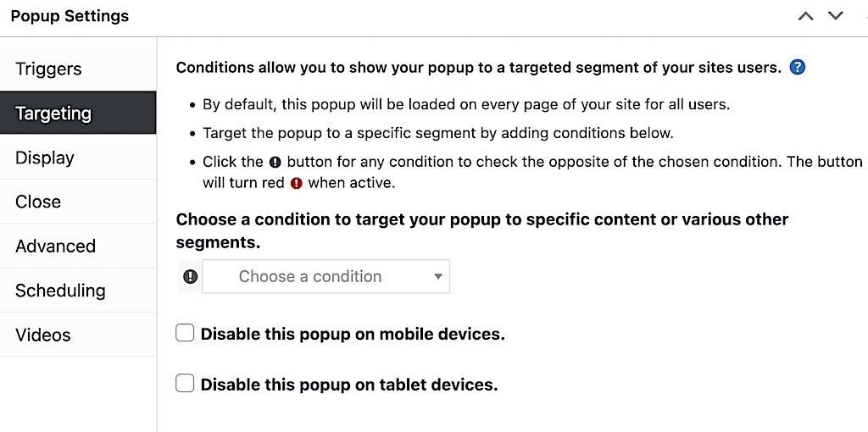Click the Popup Settings panel title
This screenshot has height=432, width=868.
point(70,16)
